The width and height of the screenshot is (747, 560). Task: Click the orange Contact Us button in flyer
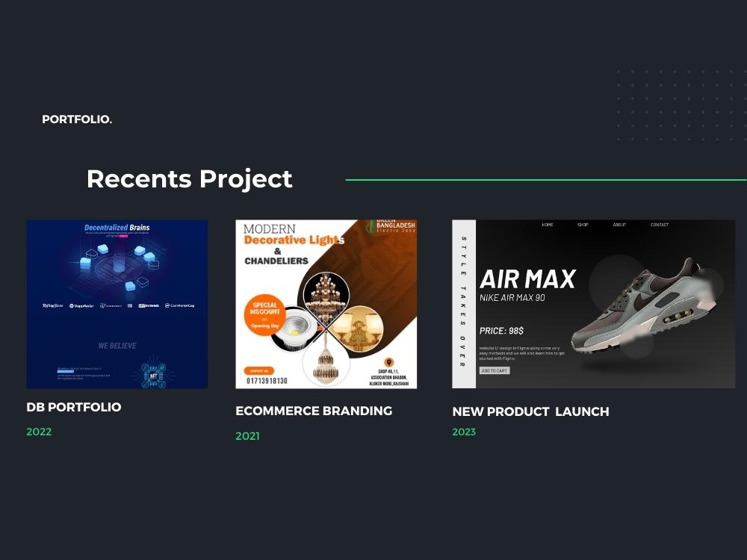[x=258, y=370]
